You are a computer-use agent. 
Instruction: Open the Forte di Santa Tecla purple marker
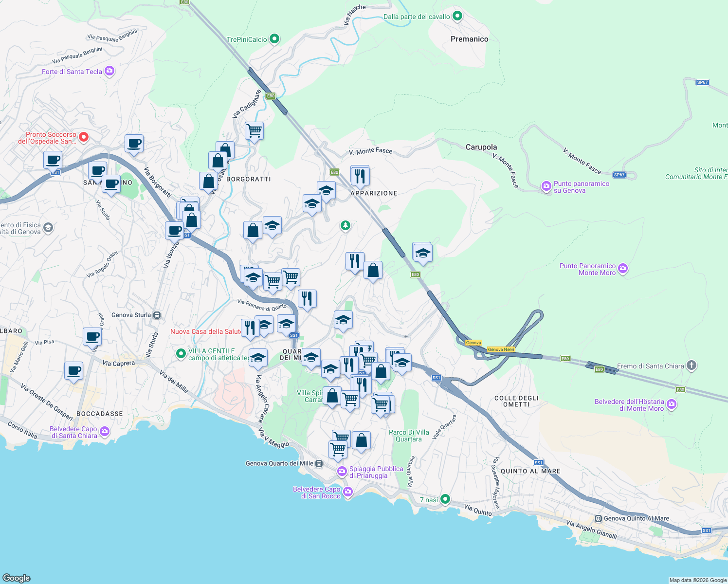click(109, 72)
